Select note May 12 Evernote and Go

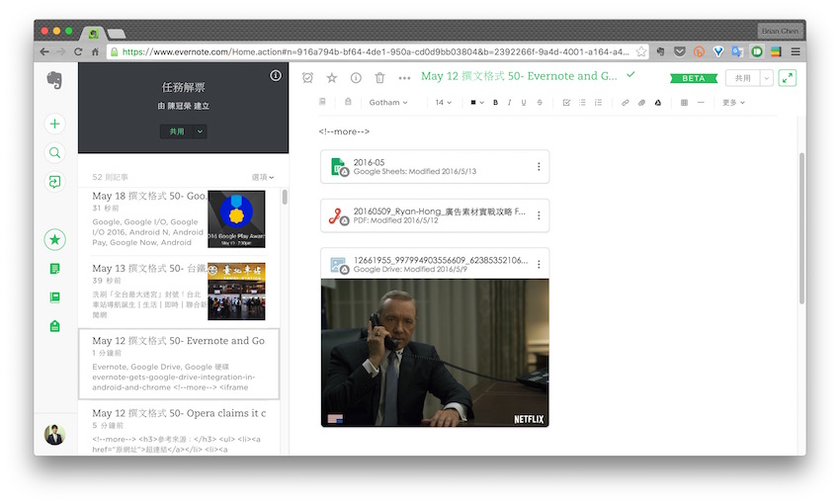pos(179,365)
